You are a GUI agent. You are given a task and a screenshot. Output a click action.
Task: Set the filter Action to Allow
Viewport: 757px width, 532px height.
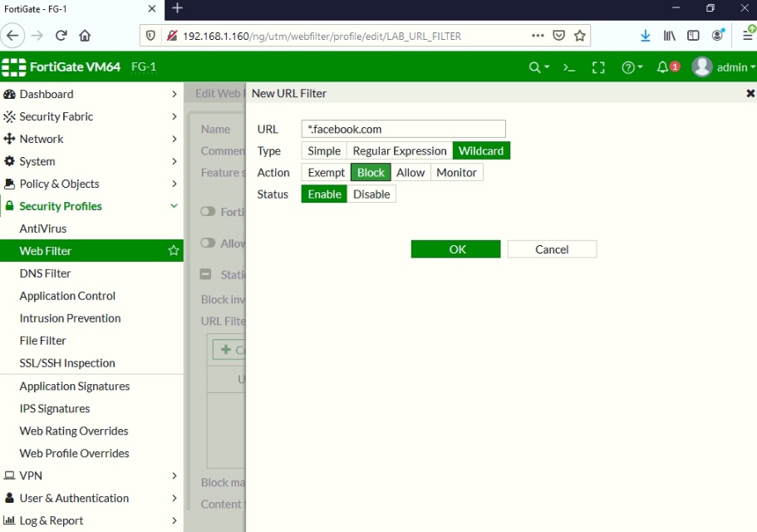coord(410,172)
